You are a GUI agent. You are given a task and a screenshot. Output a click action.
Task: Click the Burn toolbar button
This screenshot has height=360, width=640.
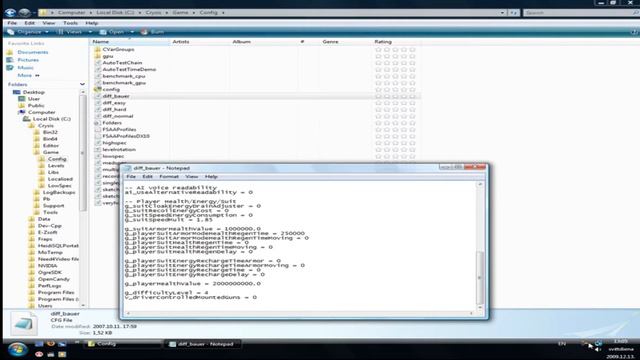tap(153, 32)
